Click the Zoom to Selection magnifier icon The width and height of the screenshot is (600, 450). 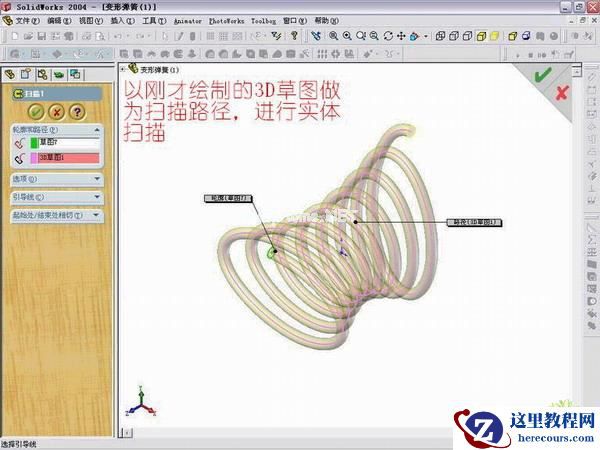374,36
